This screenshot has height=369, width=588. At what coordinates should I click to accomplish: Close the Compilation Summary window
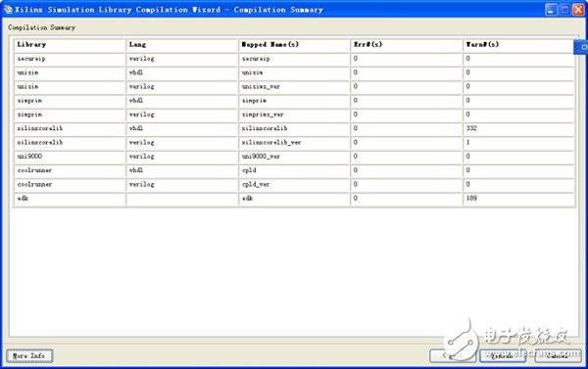578,10
